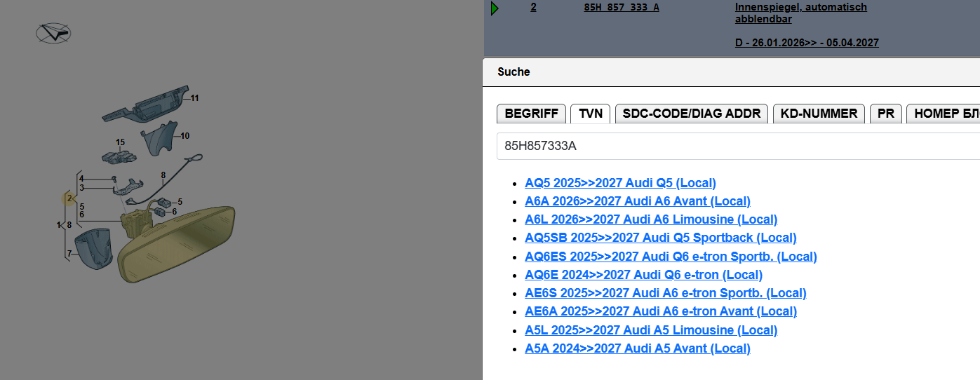Click part number 85H 857 333 A
This screenshot has width=980, height=380.
(x=622, y=7)
